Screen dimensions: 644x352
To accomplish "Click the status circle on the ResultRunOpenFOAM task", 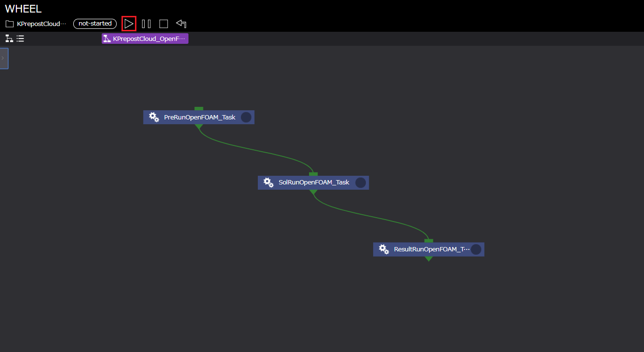I will tap(476, 249).
